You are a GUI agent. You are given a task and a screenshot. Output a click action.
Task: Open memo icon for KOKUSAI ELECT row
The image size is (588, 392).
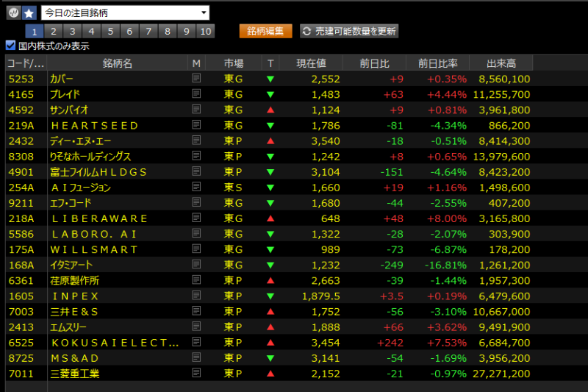pyautogui.click(x=196, y=342)
